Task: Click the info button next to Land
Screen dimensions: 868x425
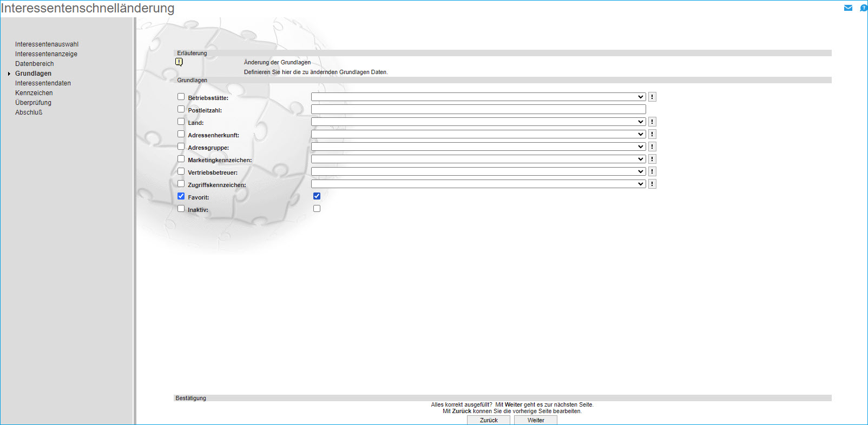Action: coord(652,122)
